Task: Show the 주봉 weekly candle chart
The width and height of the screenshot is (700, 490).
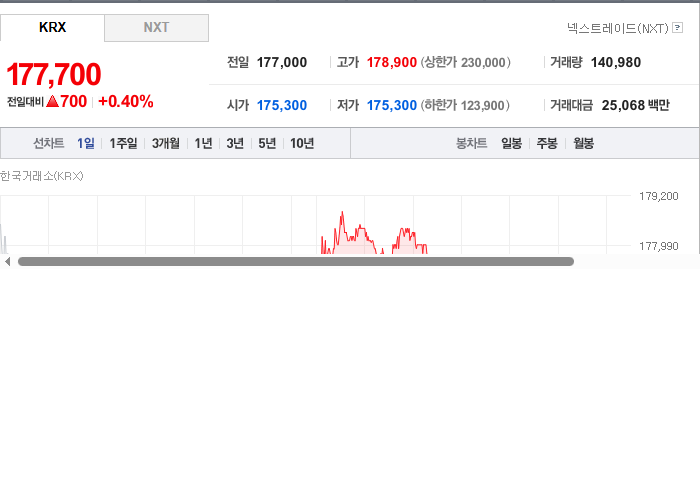Action: (x=547, y=143)
